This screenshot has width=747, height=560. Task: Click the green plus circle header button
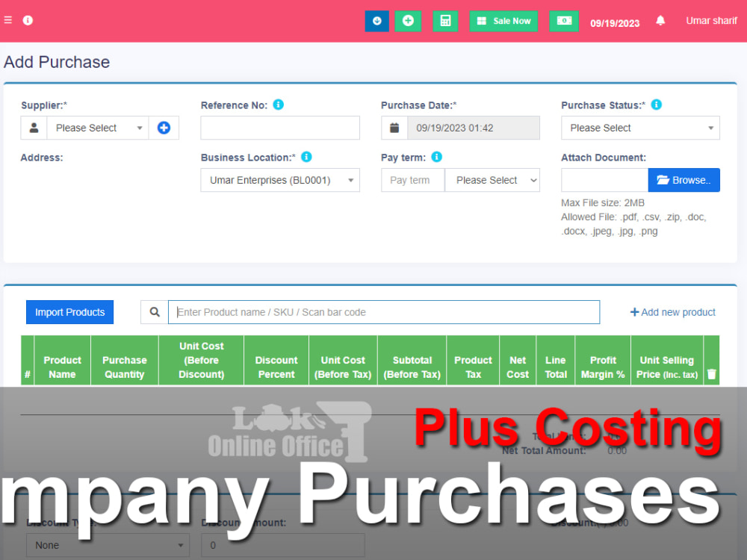[x=408, y=21]
